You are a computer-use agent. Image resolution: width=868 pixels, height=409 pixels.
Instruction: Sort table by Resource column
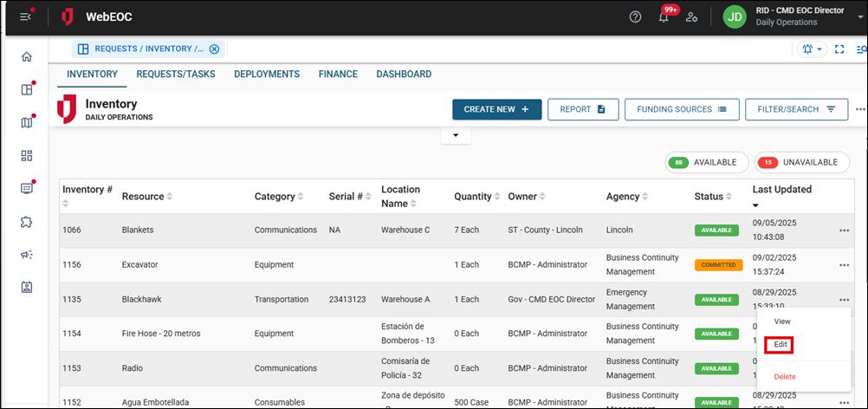(x=147, y=197)
